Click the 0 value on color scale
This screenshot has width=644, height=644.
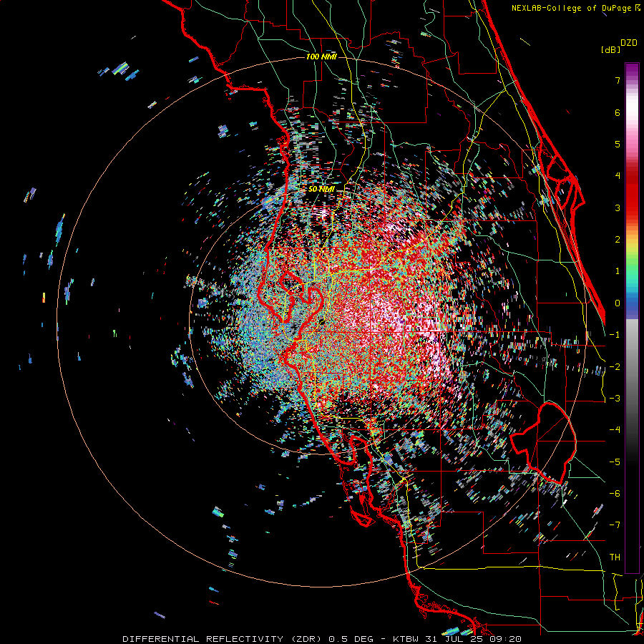tap(618, 303)
